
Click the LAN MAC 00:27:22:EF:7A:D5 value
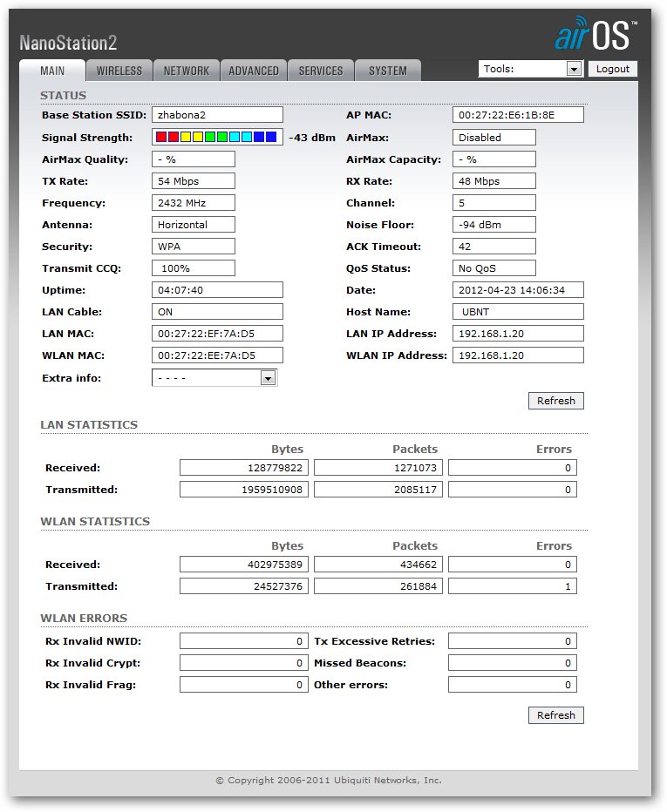point(217,334)
